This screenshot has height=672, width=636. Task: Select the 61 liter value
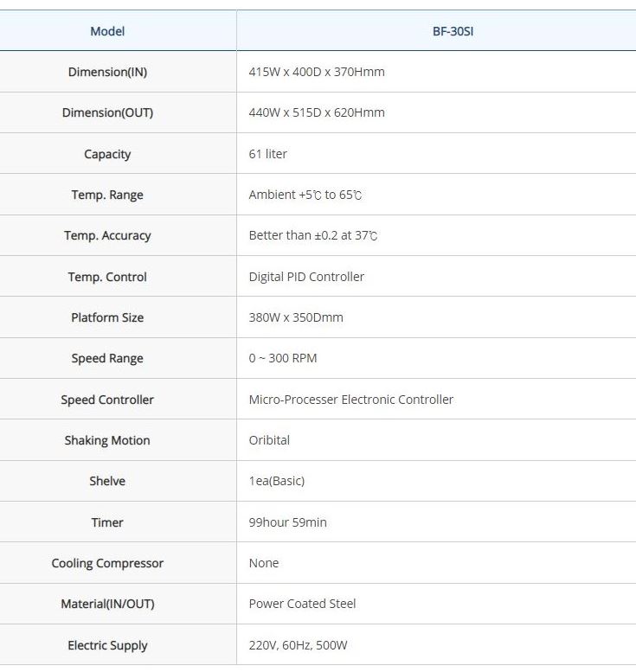267,154
